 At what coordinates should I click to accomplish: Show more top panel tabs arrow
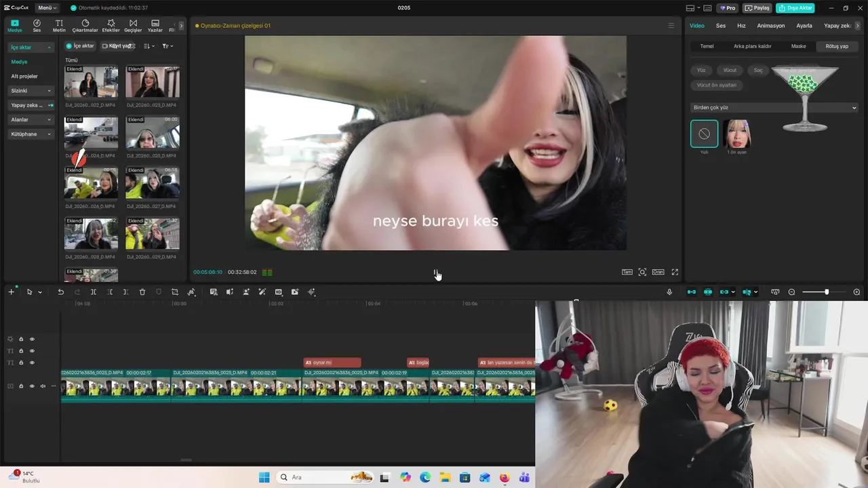180,26
